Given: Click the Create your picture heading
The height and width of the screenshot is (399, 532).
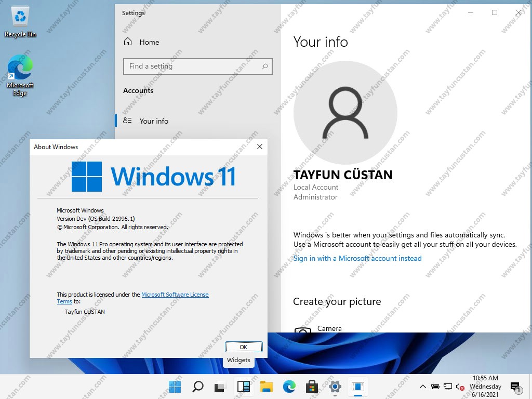Looking at the screenshot, I should click(x=337, y=301).
